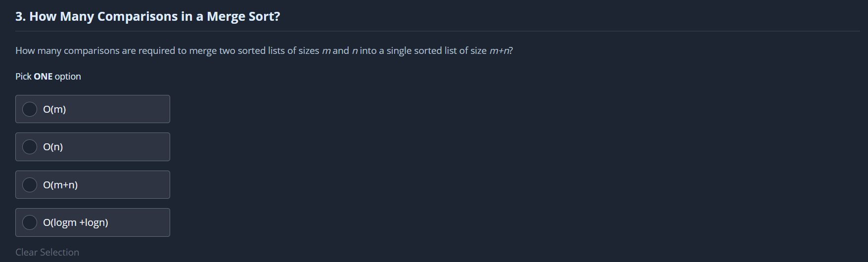Click the italic m in the question
This screenshot has height=262, width=868.
point(326,50)
